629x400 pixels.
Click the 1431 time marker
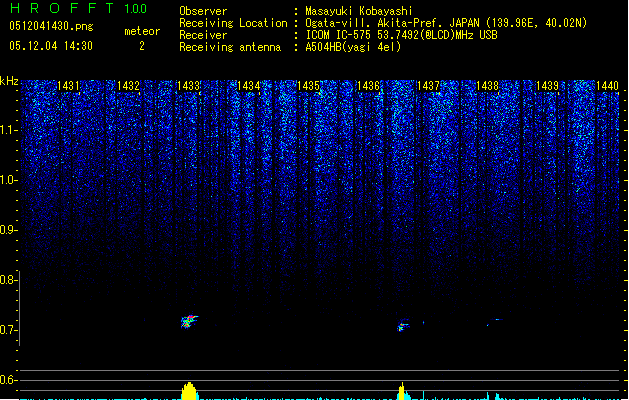click(68, 86)
